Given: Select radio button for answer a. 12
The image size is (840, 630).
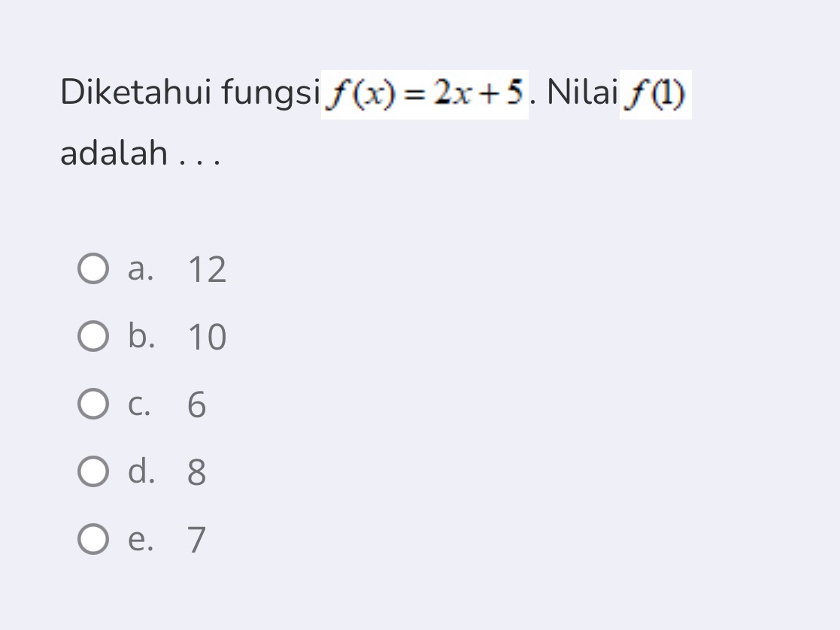Looking at the screenshot, I should (92, 268).
